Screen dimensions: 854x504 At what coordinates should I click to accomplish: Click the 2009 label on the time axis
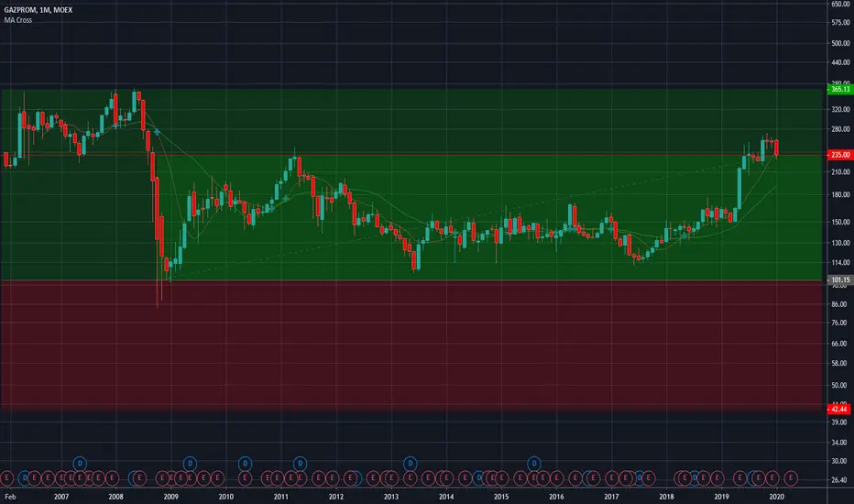pyautogui.click(x=171, y=497)
